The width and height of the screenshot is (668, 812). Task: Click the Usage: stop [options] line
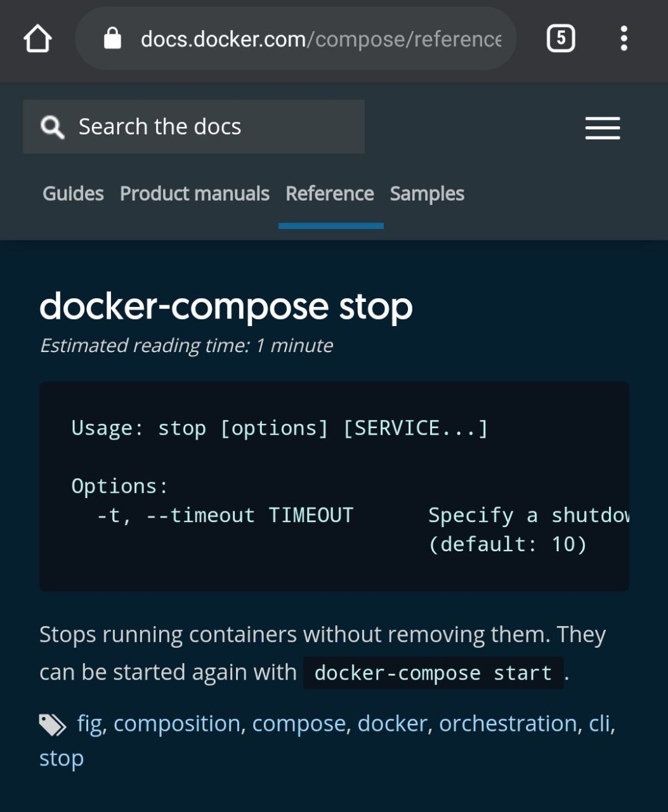click(280, 429)
